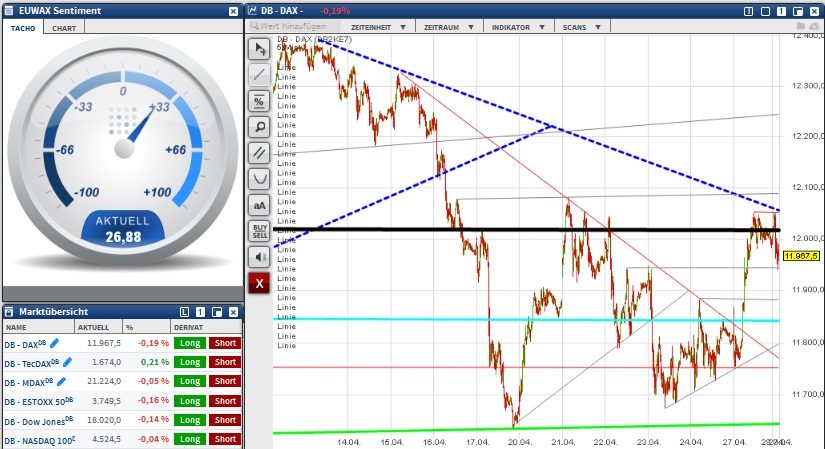The height and width of the screenshot is (449, 825).
Task: Switch to the CHART tab in EUWAX Sentiment
Action: click(64, 28)
